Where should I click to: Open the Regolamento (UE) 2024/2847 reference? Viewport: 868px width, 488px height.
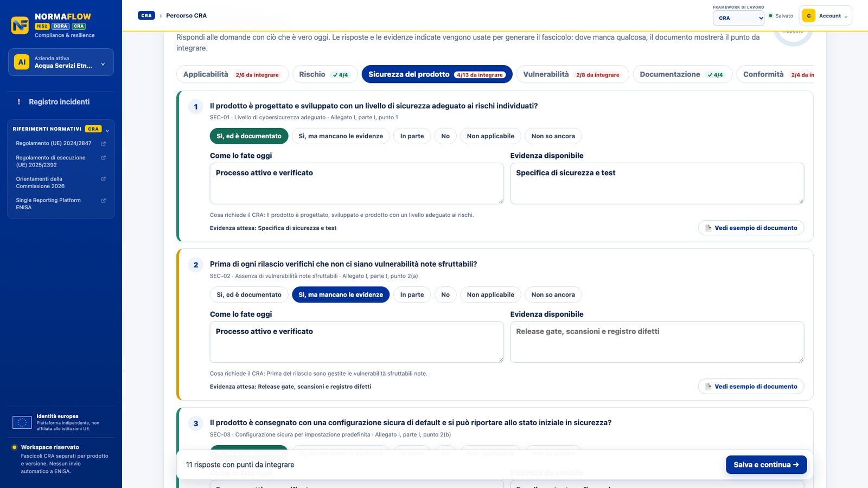(x=61, y=144)
